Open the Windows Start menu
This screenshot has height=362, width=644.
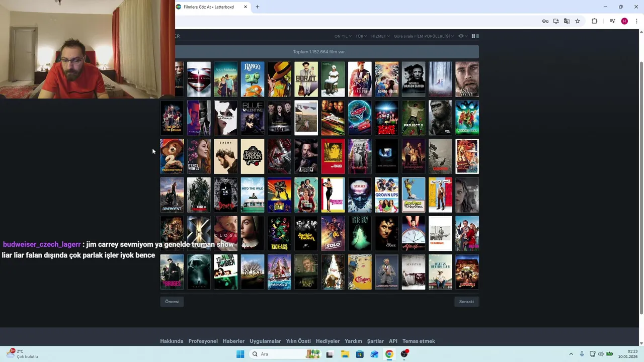[x=240, y=354]
